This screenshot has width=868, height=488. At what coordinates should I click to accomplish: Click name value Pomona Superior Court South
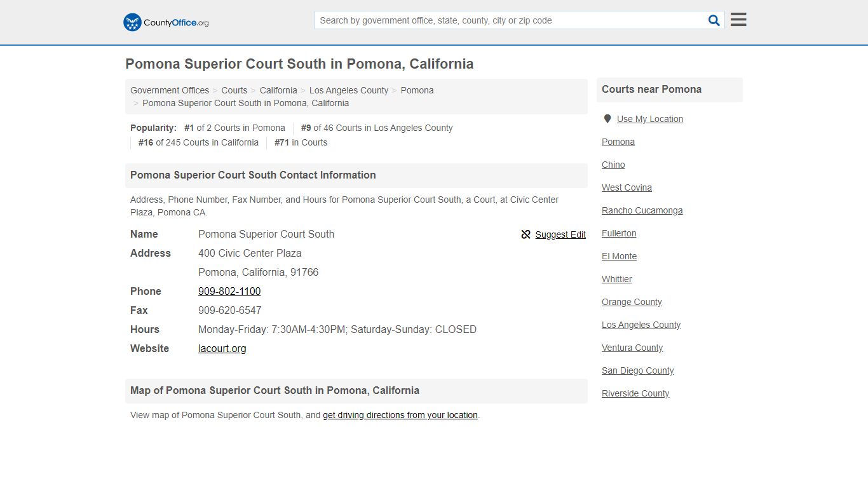(266, 234)
